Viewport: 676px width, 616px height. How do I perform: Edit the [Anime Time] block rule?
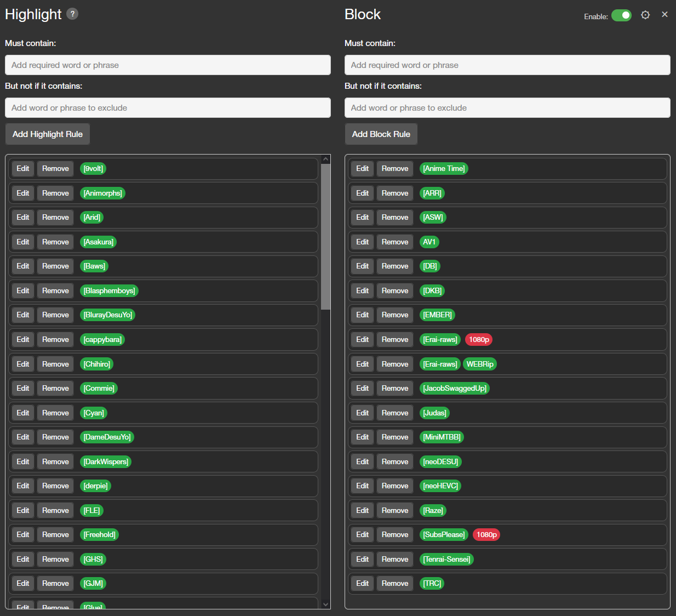point(363,168)
